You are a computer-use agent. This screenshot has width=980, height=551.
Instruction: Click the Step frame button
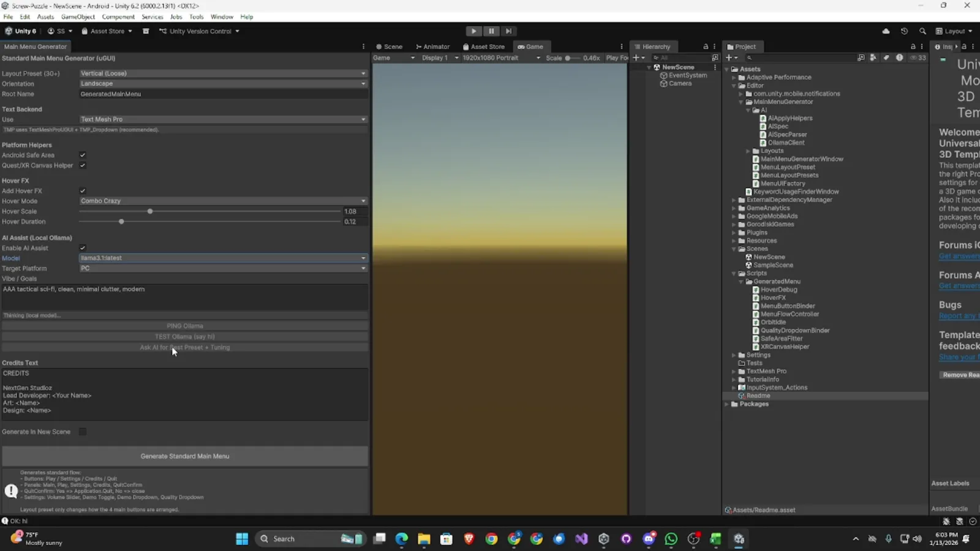point(508,31)
